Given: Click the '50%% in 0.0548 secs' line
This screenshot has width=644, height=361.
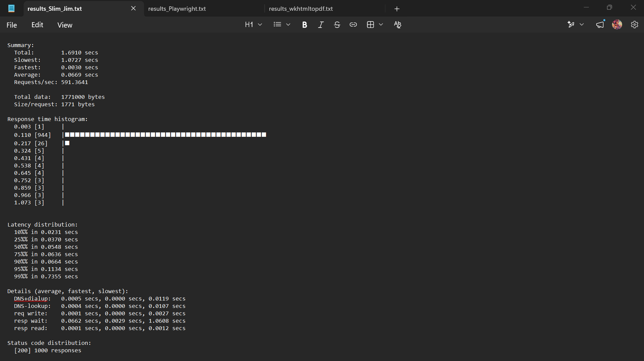Looking at the screenshot, I should [46, 247].
